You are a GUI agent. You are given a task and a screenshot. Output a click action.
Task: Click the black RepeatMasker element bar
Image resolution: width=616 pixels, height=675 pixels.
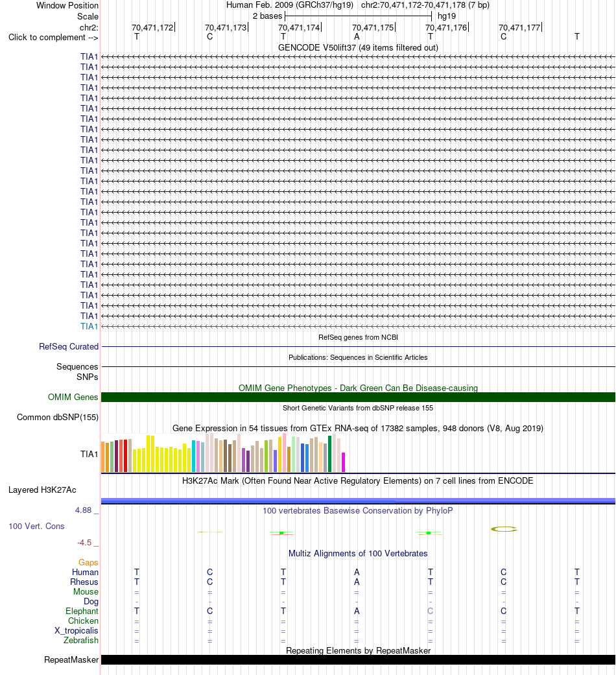pos(358,660)
